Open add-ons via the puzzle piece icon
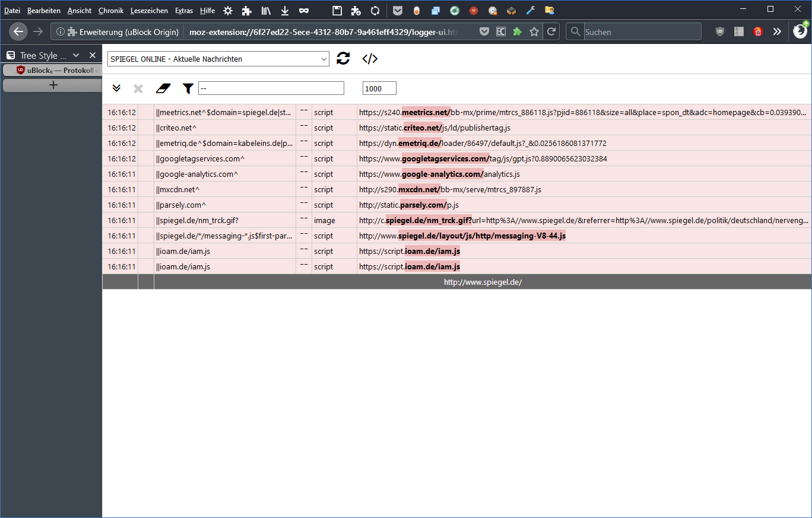 pyautogui.click(x=247, y=11)
